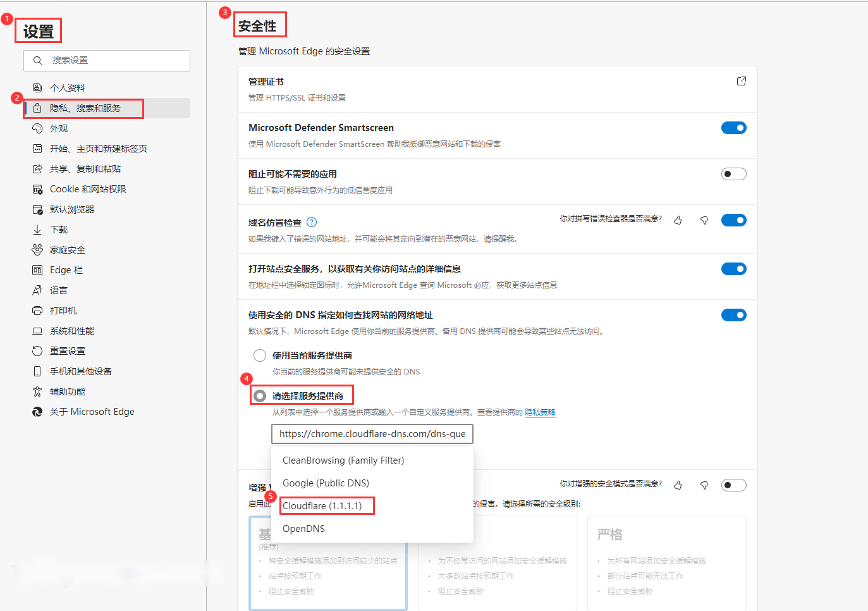Click thumbs up for 拼写错误检查器 feedback

(x=678, y=220)
